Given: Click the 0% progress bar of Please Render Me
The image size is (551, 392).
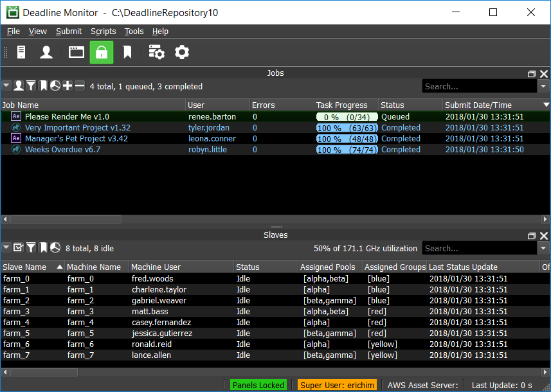Looking at the screenshot, I should (x=347, y=116).
